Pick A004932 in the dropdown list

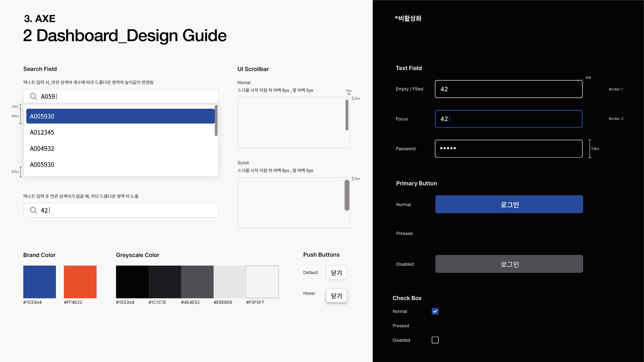[x=120, y=148]
